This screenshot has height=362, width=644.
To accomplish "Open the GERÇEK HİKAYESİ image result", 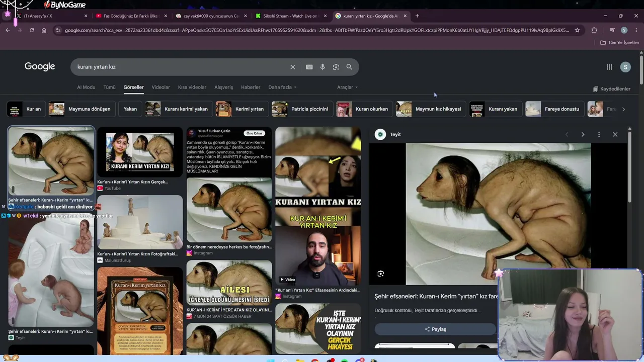I will pyautogui.click(x=318, y=329).
